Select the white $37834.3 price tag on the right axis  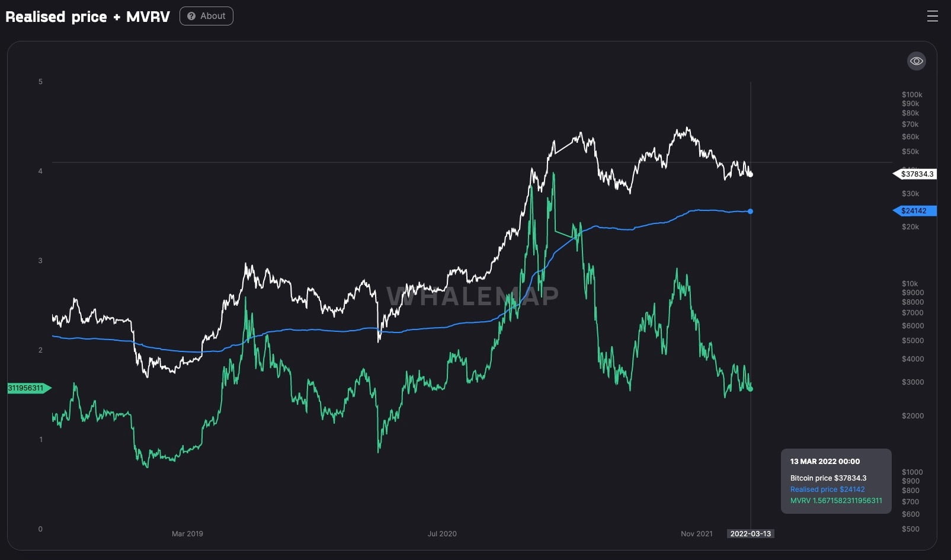click(x=916, y=174)
